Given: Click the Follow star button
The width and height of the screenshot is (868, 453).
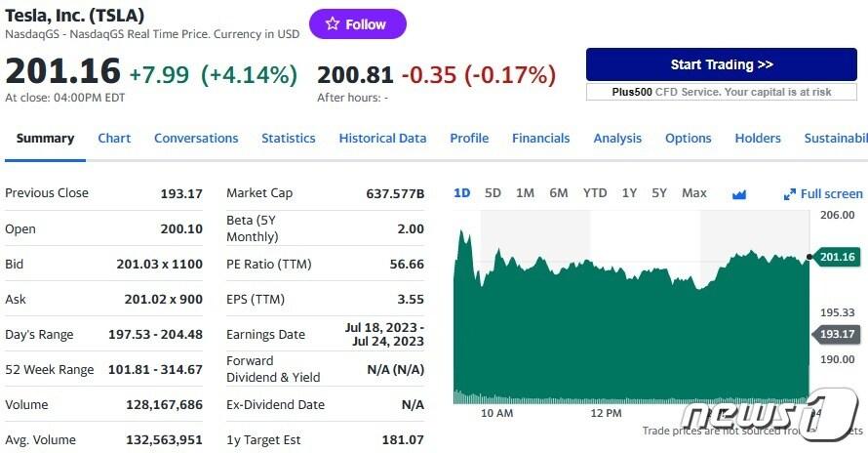Looking at the screenshot, I should point(357,24).
